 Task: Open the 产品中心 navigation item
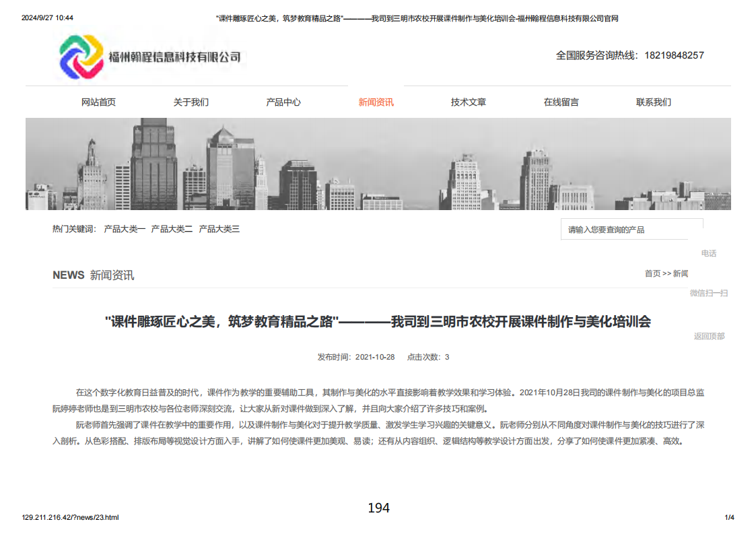pos(283,102)
